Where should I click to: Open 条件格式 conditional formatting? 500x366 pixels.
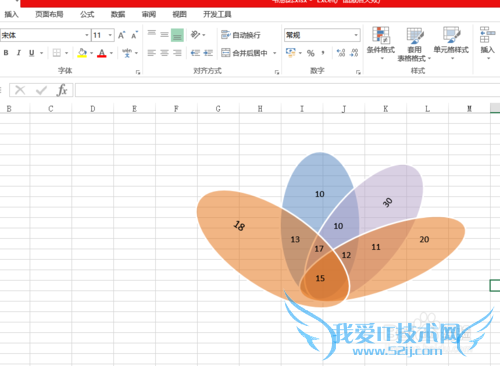click(x=381, y=43)
